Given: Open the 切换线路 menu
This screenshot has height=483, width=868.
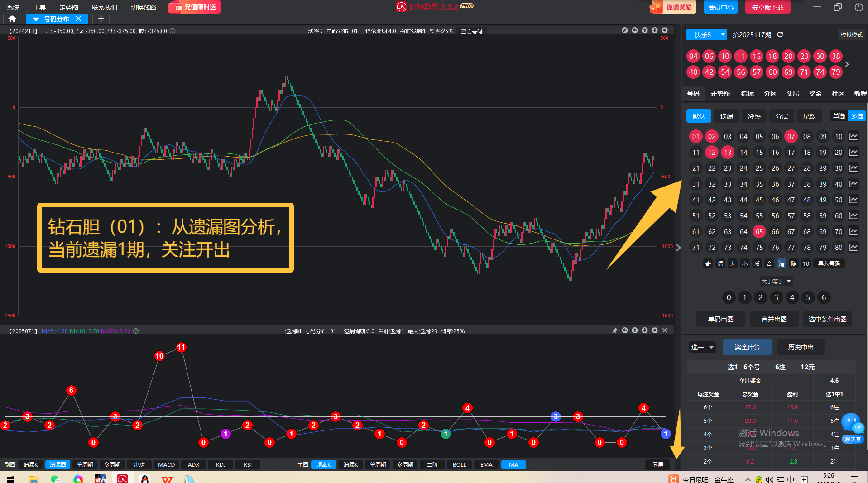Looking at the screenshot, I should point(144,7).
